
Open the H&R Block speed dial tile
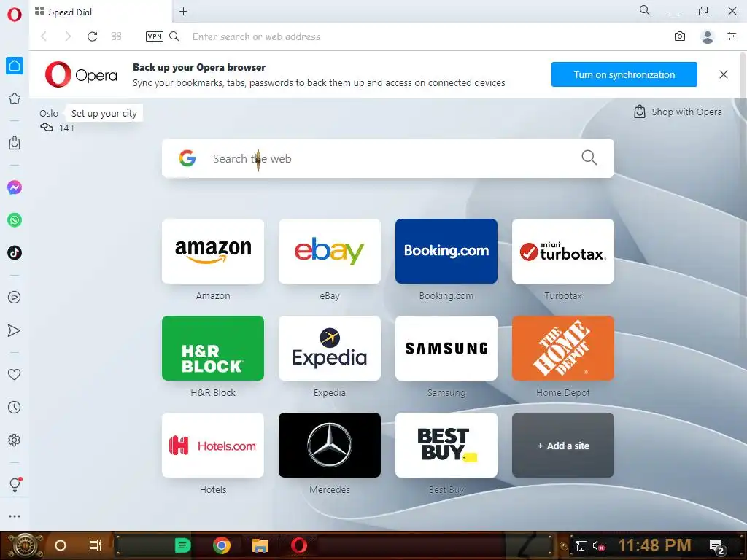point(213,348)
